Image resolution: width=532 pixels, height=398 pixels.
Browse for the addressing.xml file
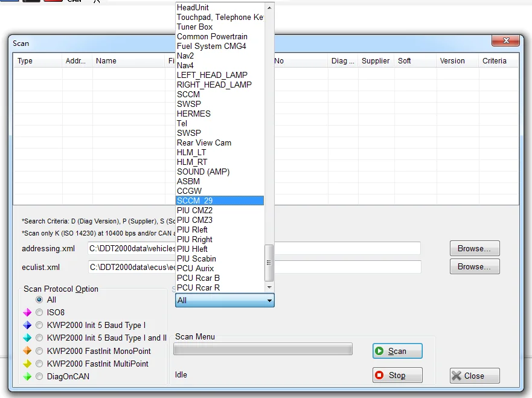point(475,248)
